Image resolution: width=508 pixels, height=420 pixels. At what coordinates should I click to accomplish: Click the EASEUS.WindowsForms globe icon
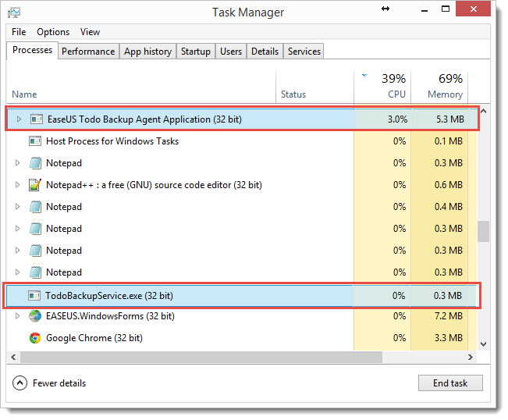point(35,316)
